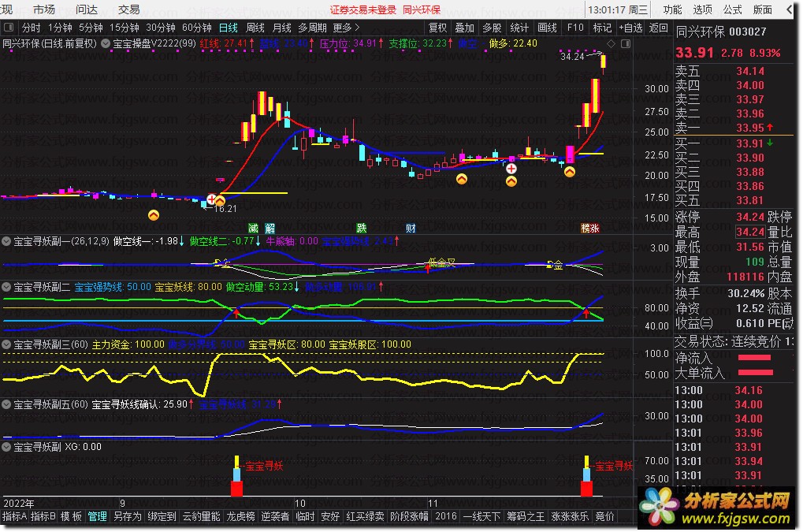This screenshot has height=532, width=803.
Task: Click the 卖一 price 33.95
Action: pyautogui.click(x=749, y=128)
